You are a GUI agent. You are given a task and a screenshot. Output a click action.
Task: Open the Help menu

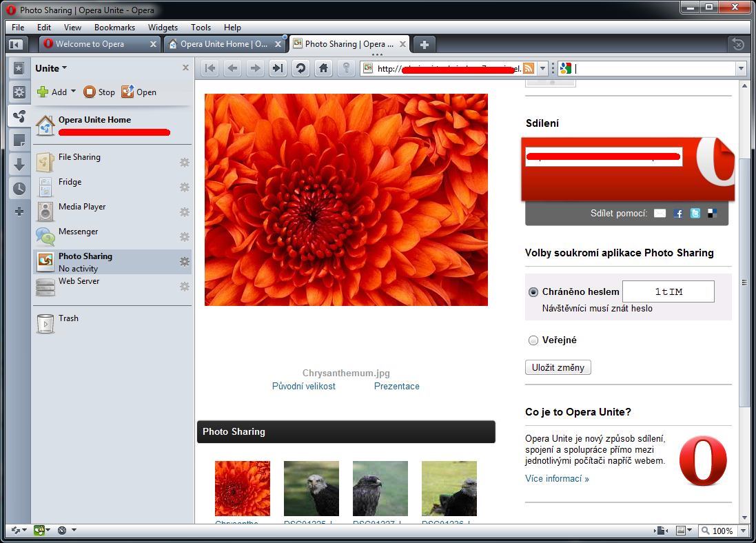click(x=232, y=28)
